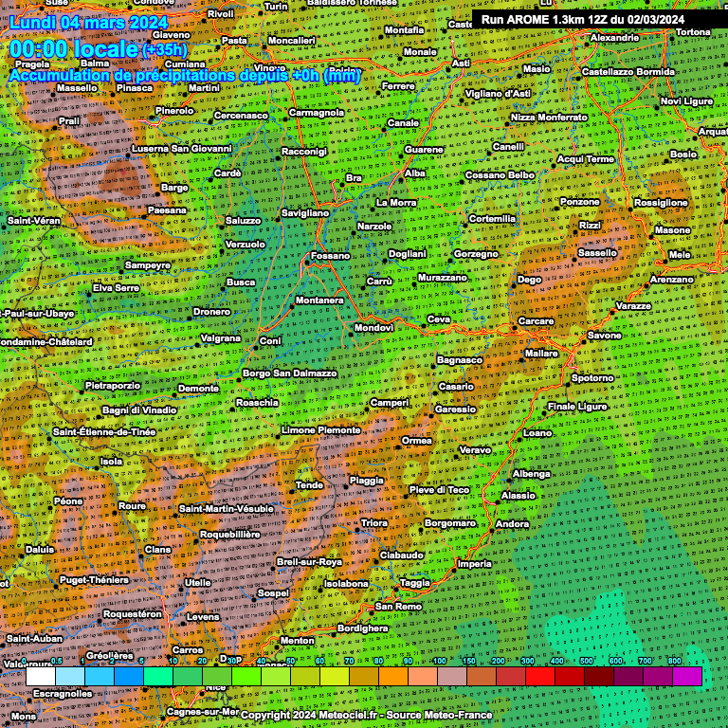Image resolution: width=728 pixels, height=728 pixels.
Task: Select the magenta 800 mm legend swatch
Action: point(687,676)
